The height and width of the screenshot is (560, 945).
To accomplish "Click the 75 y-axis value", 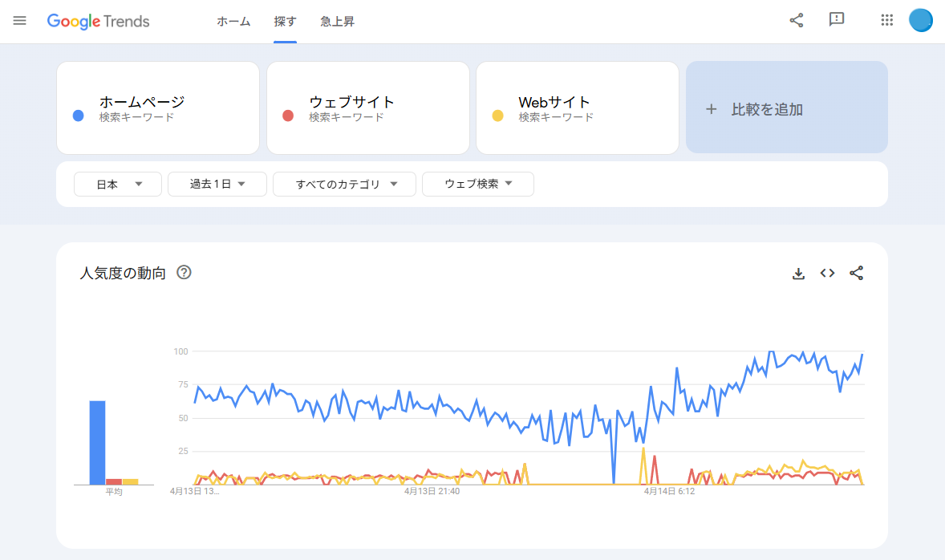I will click(183, 384).
